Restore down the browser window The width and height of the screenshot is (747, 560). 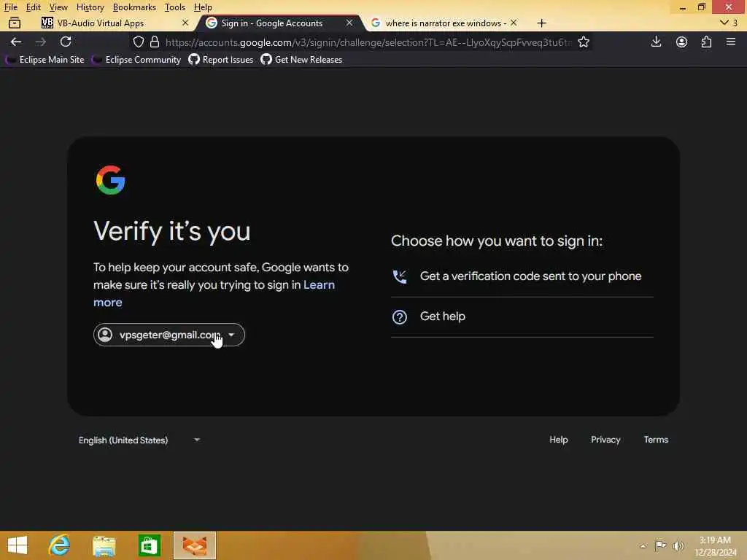(701, 7)
